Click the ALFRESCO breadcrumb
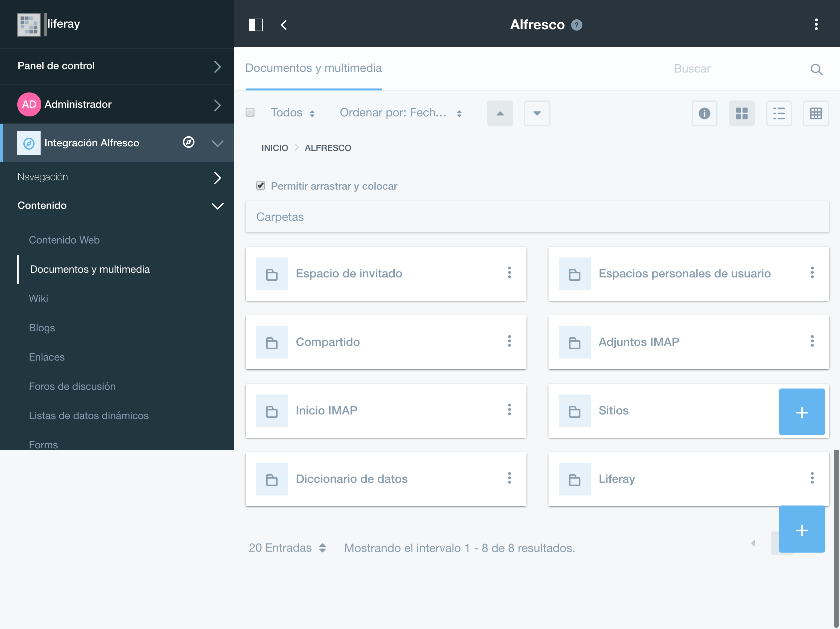This screenshot has width=840, height=629. [x=328, y=148]
